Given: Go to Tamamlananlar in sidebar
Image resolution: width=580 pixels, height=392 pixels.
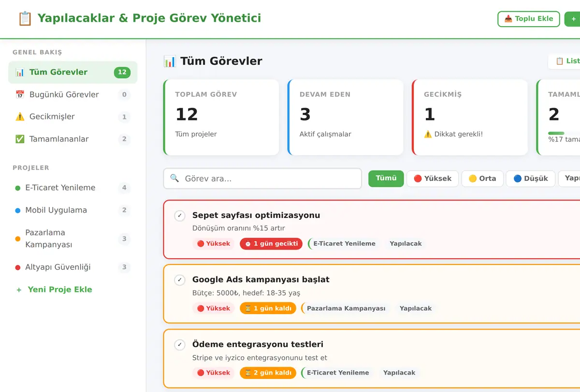Looking at the screenshot, I should point(73,139).
